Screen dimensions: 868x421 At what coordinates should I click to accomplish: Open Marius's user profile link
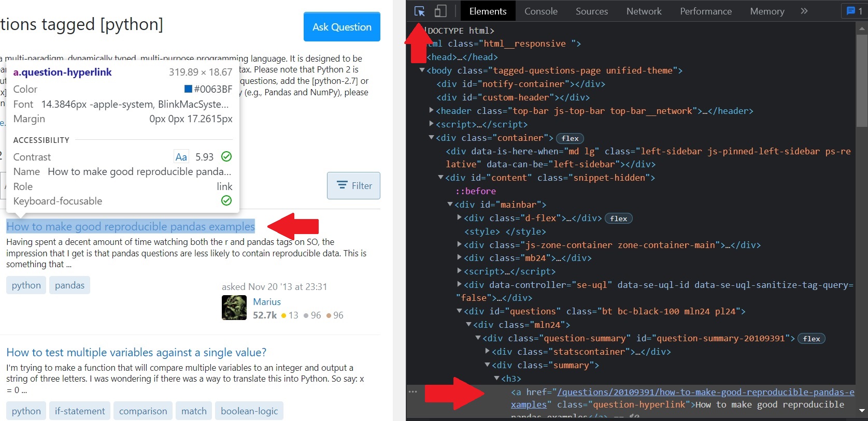(267, 301)
